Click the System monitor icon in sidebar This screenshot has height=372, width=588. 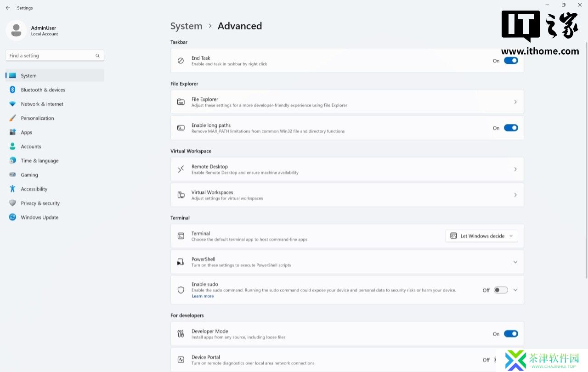(12, 76)
